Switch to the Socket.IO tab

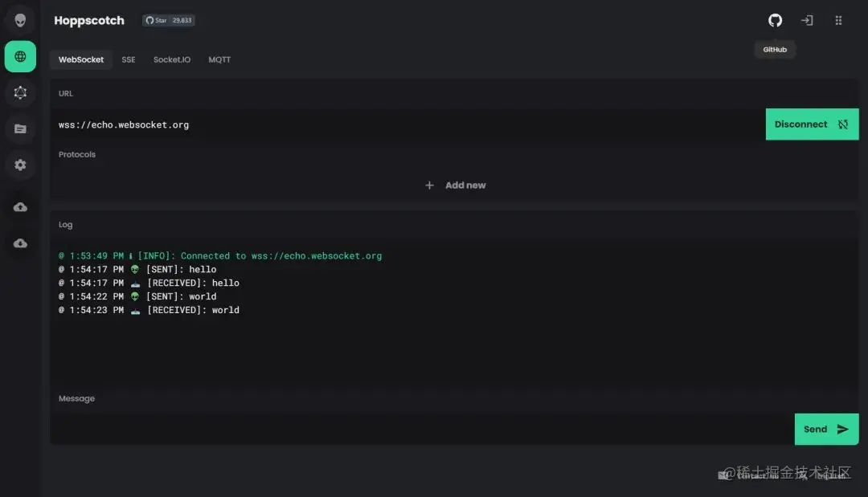point(172,59)
